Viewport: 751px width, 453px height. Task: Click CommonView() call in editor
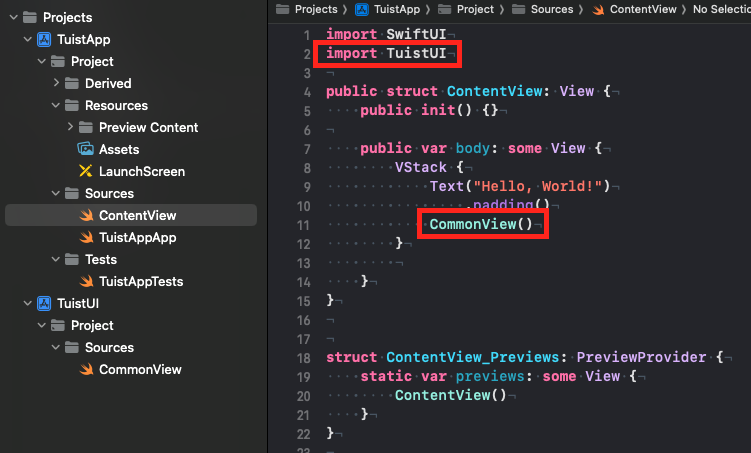(481, 224)
